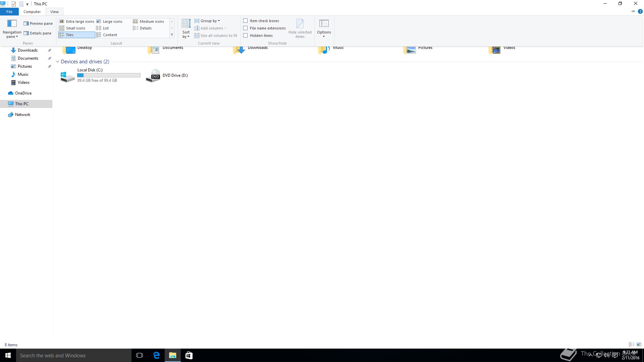Switch to Content layout
Viewport: 644px width, 362px height.
click(x=107, y=35)
